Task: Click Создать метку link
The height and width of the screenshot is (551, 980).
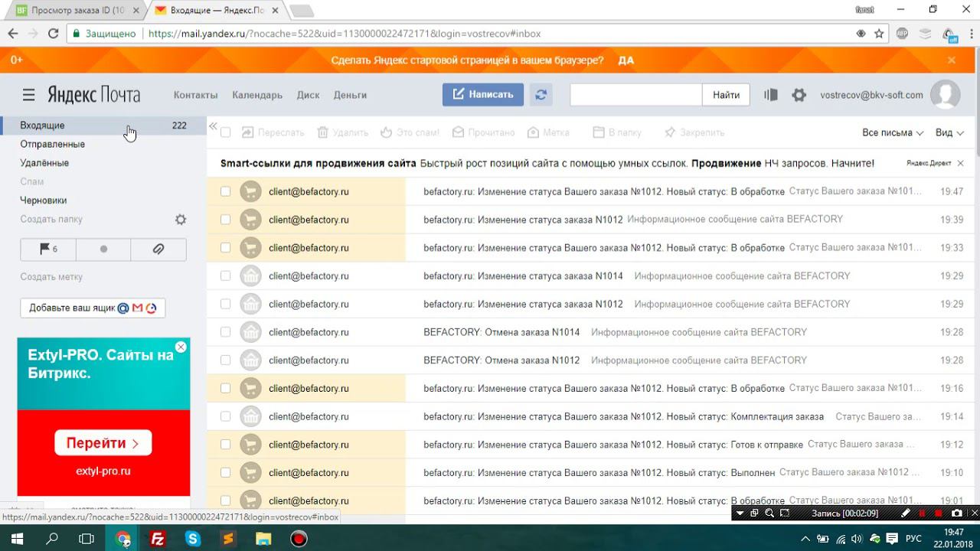Action: coord(51,277)
